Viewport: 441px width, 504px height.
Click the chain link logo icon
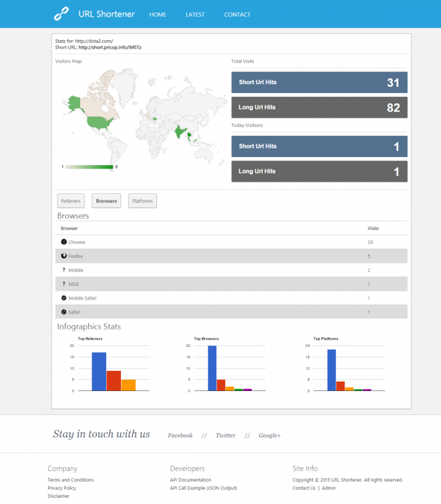tap(61, 14)
